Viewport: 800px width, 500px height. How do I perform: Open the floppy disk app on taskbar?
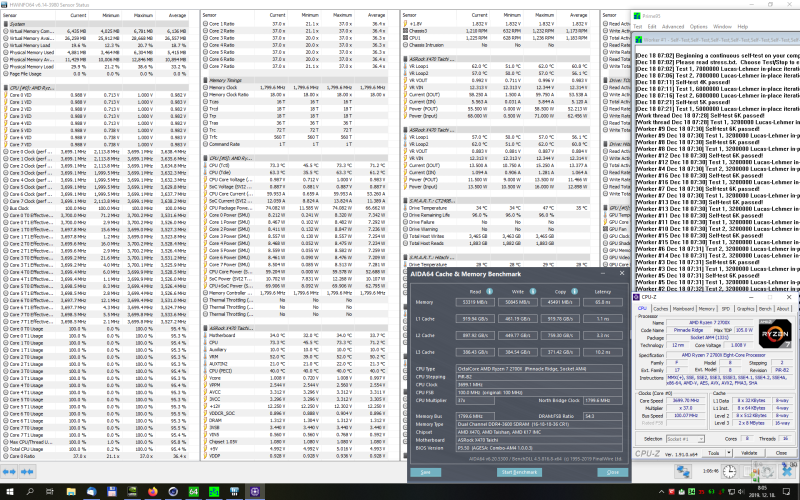coord(112,492)
